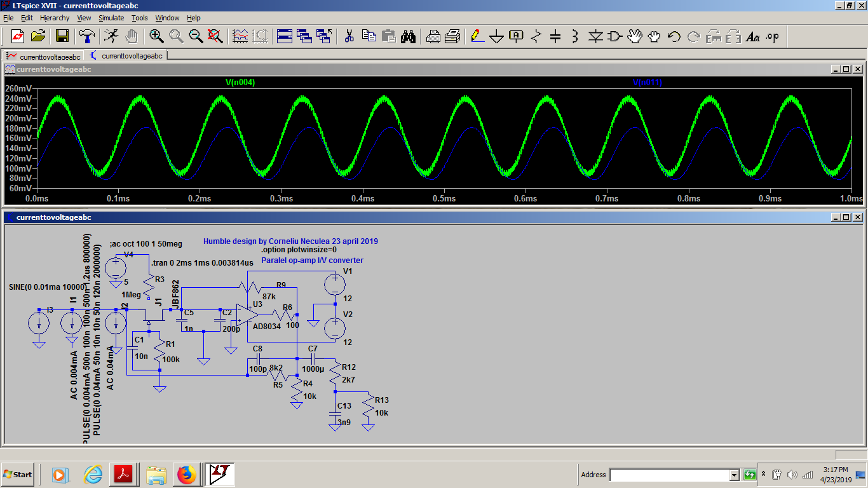
Task: Place a resistor component
Action: pyautogui.click(x=536, y=36)
